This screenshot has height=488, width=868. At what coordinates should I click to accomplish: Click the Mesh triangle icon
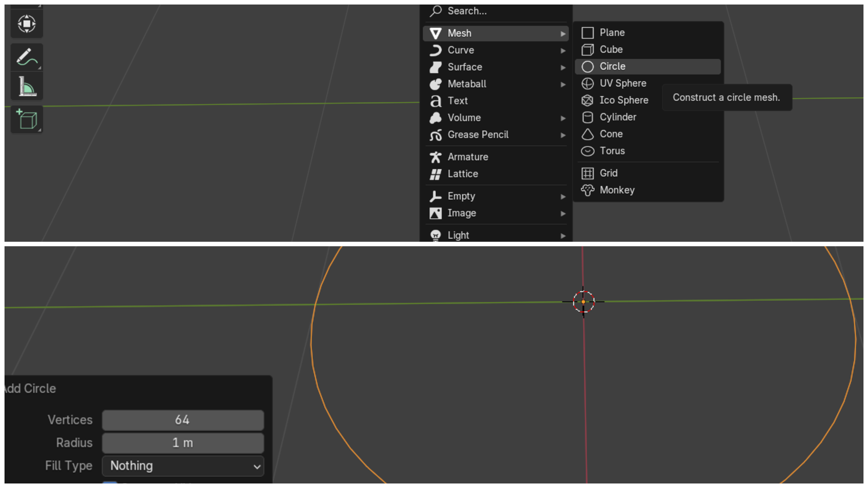(435, 33)
